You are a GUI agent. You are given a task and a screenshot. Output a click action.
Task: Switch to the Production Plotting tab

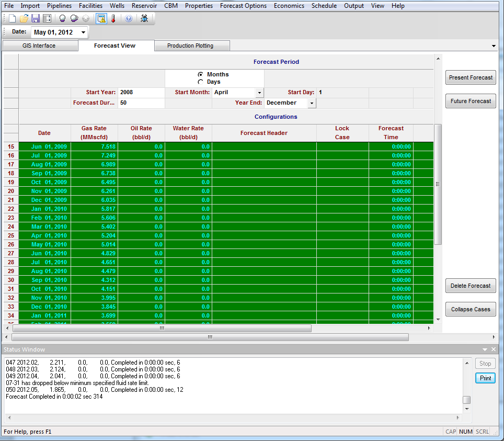[x=190, y=46]
